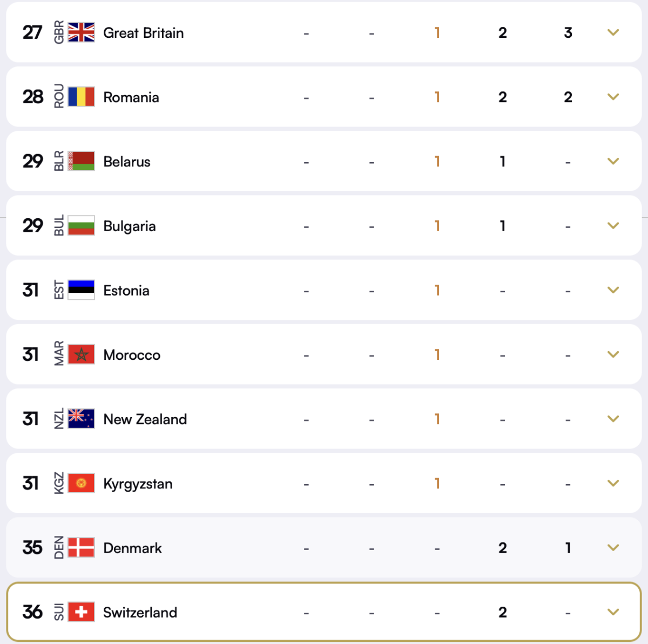Click New Zealand's gold medal count
This screenshot has width=648, height=644.
click(437, 419)
